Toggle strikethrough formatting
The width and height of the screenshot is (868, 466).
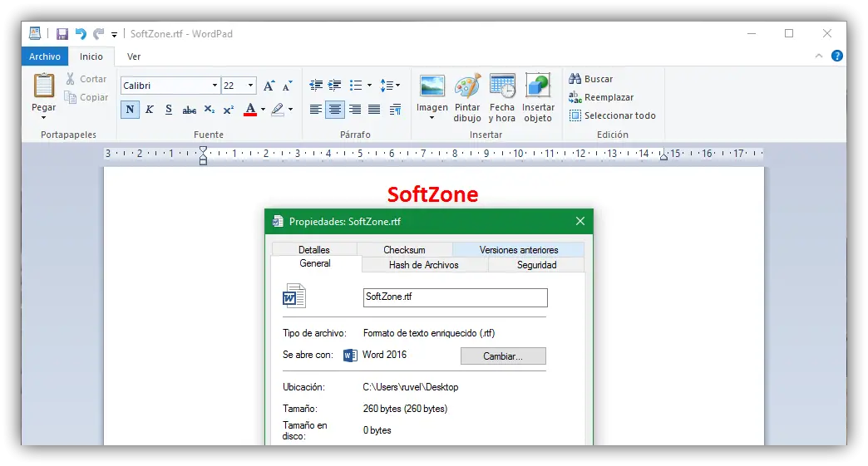190,110
